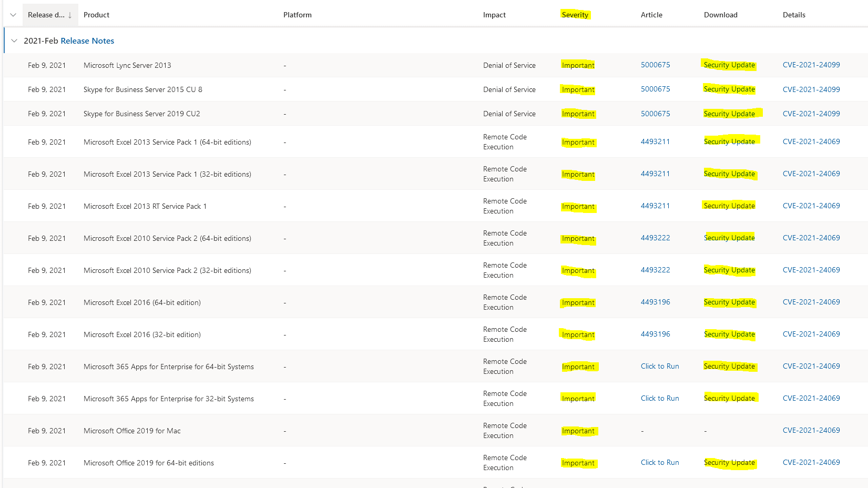Open Security Update for Skype Business Server 2015 CU 8
Screen dimensions: 868x488
click(x=729, y=89)
